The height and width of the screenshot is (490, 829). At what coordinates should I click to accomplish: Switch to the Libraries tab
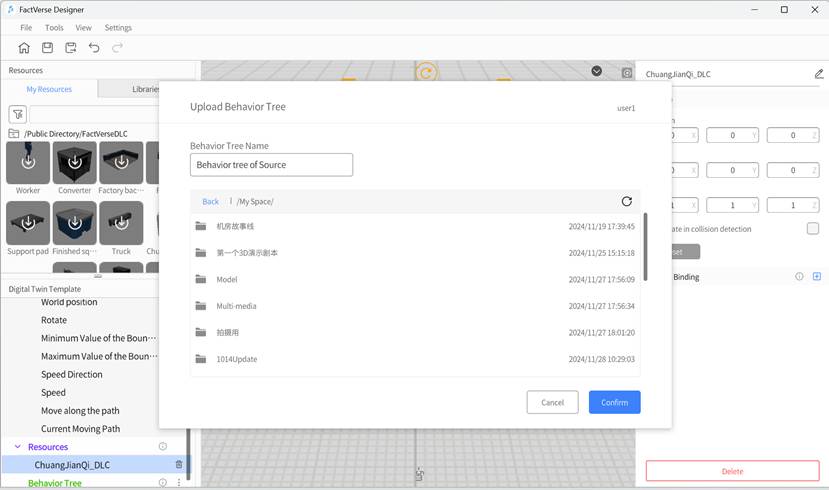(x=146, y=89)
